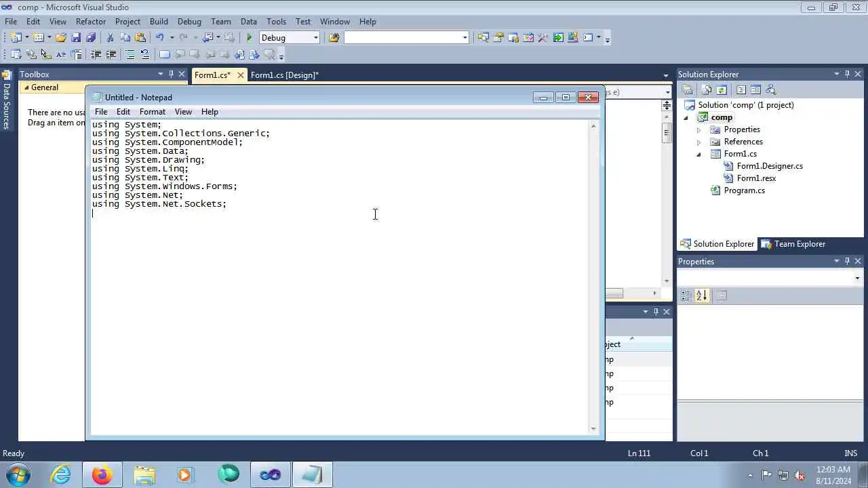Click the Save All toolbar icon
The width and height of the screenshot is (868, 488).
pyautogui.click(x=91, y=38)
